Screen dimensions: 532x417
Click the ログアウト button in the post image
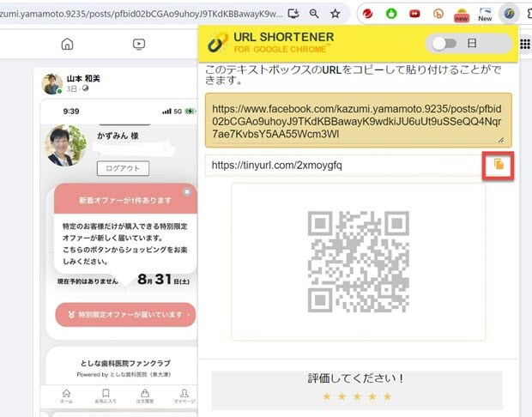click(x=123, y=168)
